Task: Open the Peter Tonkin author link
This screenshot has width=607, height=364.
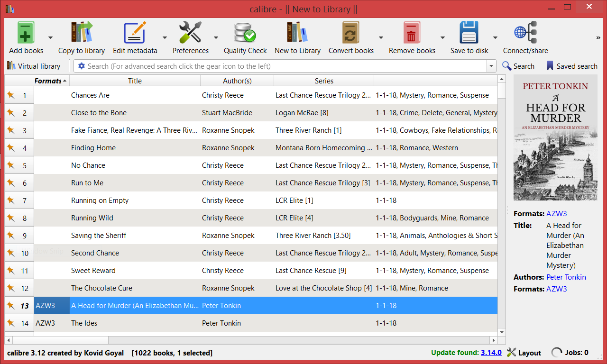Action: click(x=566, y=277)
